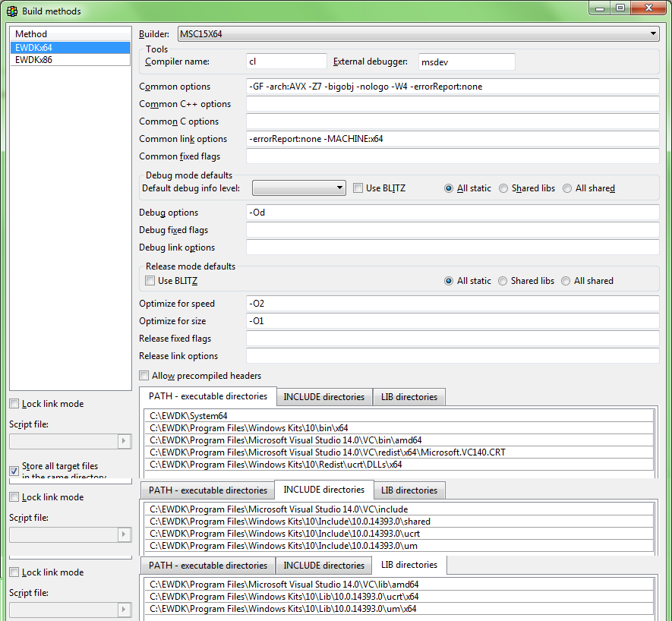Open the first Script file dropdown arrow
672x621 pixels.
pos(125,442)
